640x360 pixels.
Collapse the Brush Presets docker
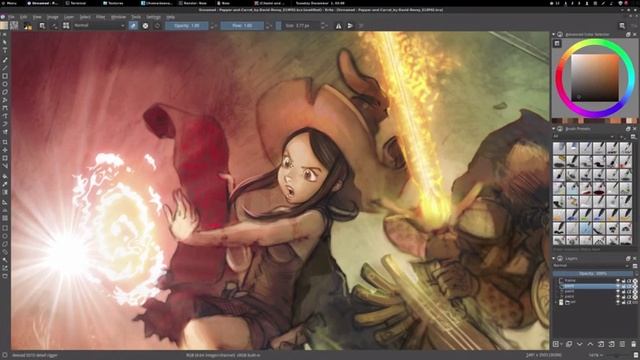(554, 129)
